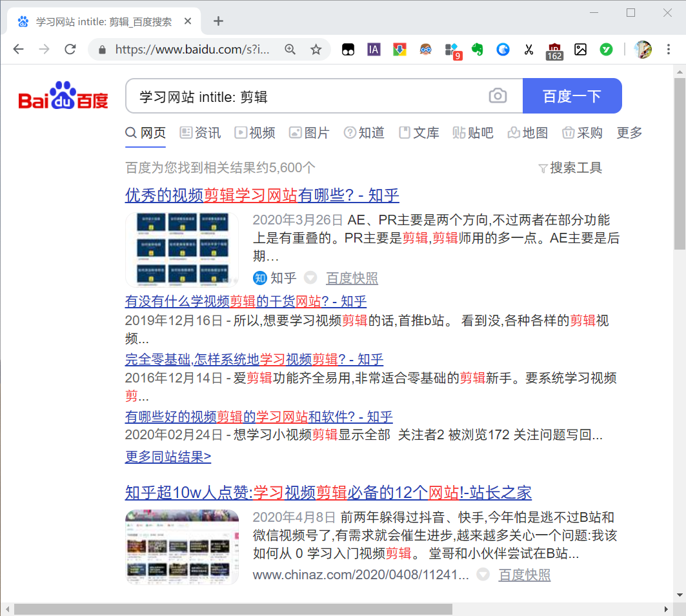Click the first Zhihu result's thumbnail image
This screenshot has height=616, width=686.
point(182,249)
